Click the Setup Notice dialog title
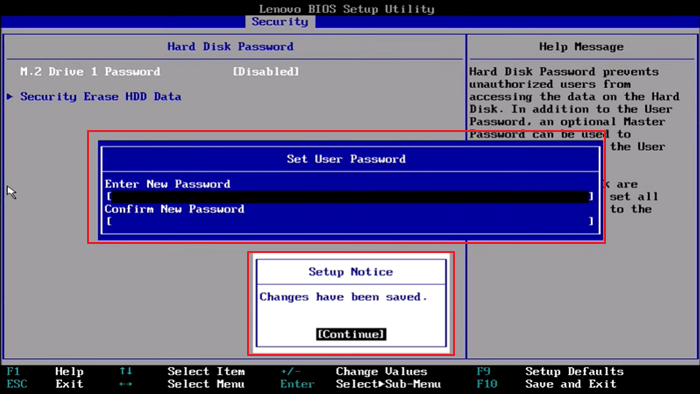Image resolution: width=700 pixels, height=394 pixels. coord(351,272)
